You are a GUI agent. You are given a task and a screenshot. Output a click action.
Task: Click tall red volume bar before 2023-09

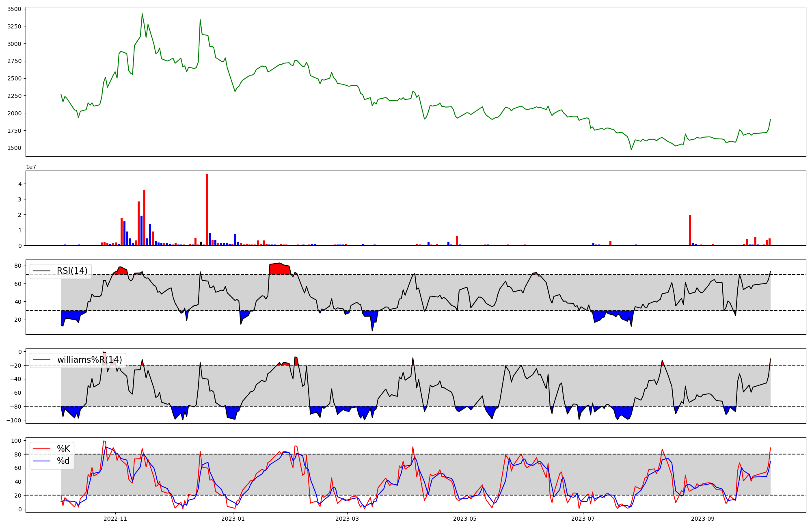[690, 231]
